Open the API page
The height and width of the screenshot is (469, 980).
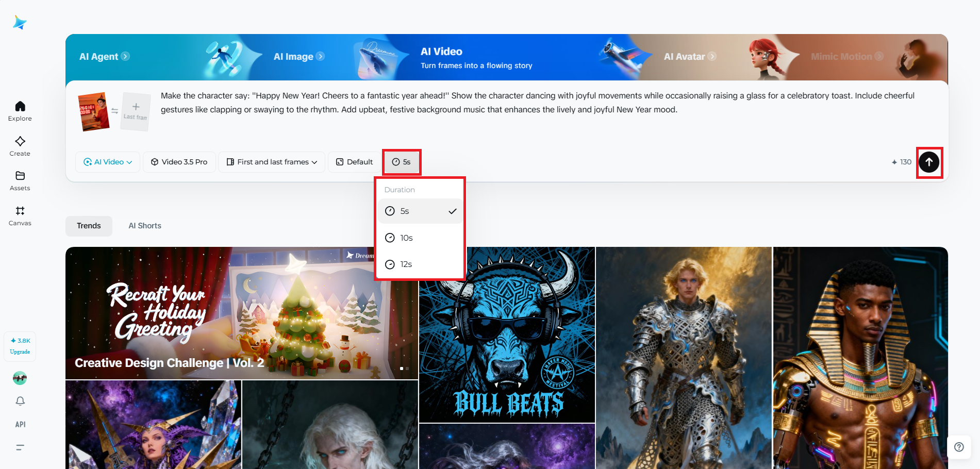(20, 424)
